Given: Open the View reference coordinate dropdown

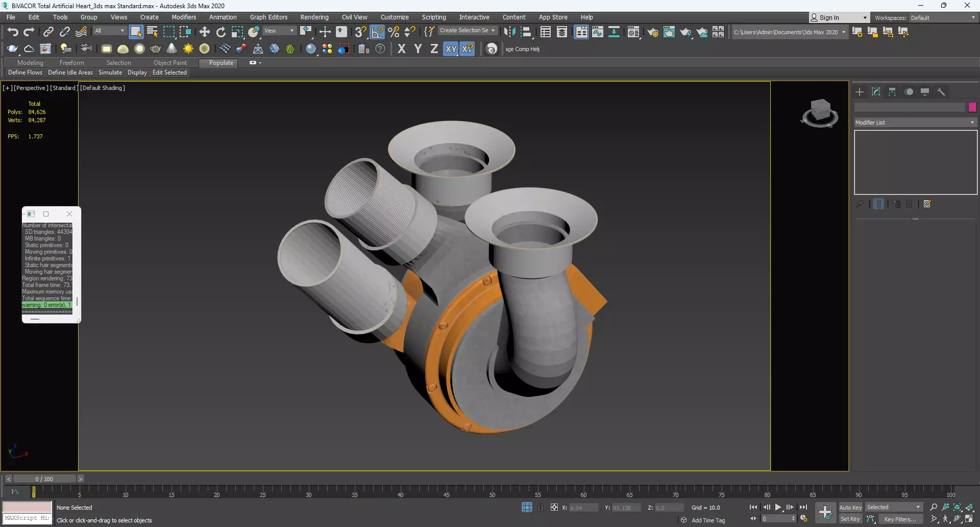Looking at the screenshot, I should [x=279, y=31].
